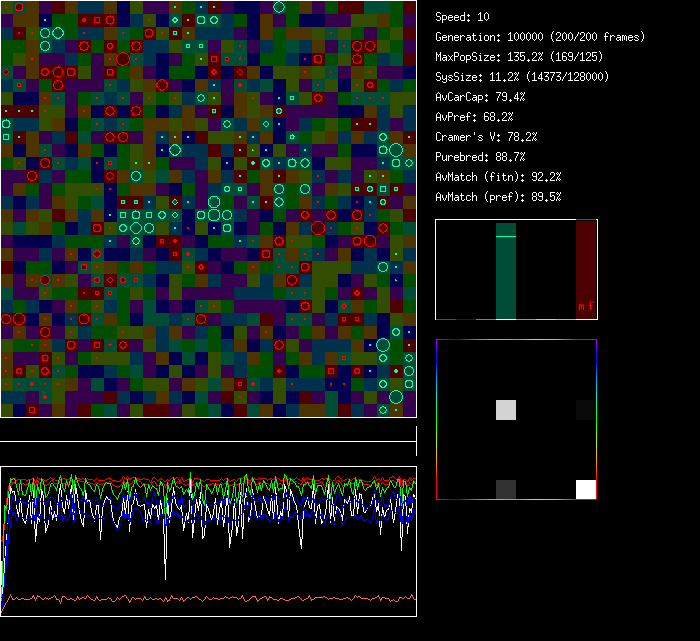The height and width of the screenshot is (641, 700).
Task: Click the Speed: 10 readout
Action: click(462, 17)
